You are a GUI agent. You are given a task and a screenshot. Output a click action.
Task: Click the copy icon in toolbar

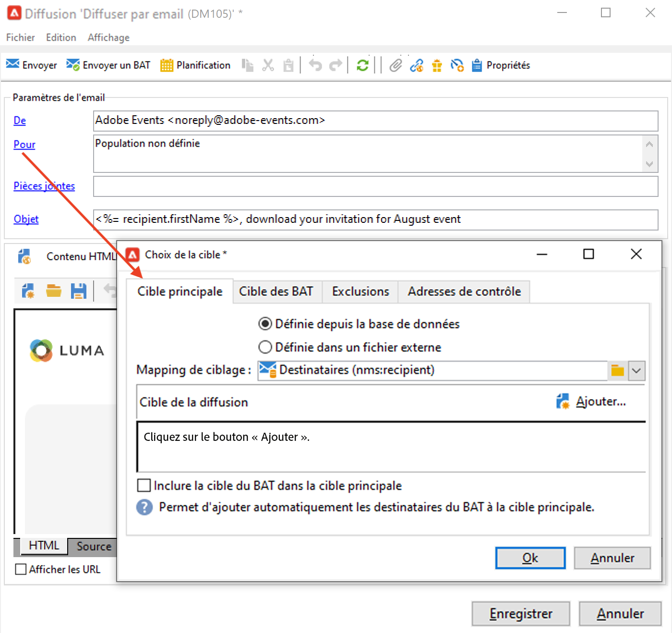pyautogui.click(x=248, y=65)
